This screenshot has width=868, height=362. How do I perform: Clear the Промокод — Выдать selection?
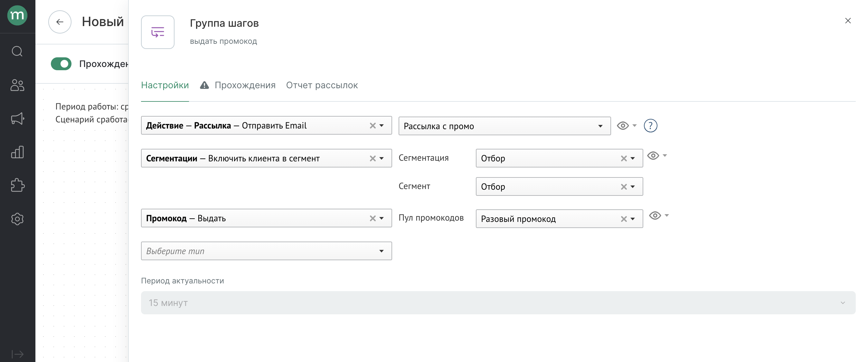tap(372, 218)
